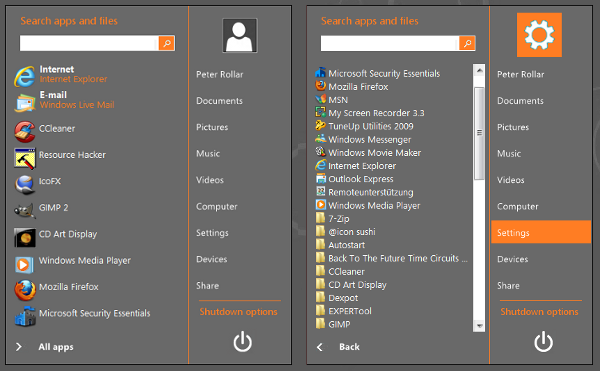This screenshot has width=600, height=371.
Task: Launch Windows Movie Maker icon
Action: (x=320, y=151)
